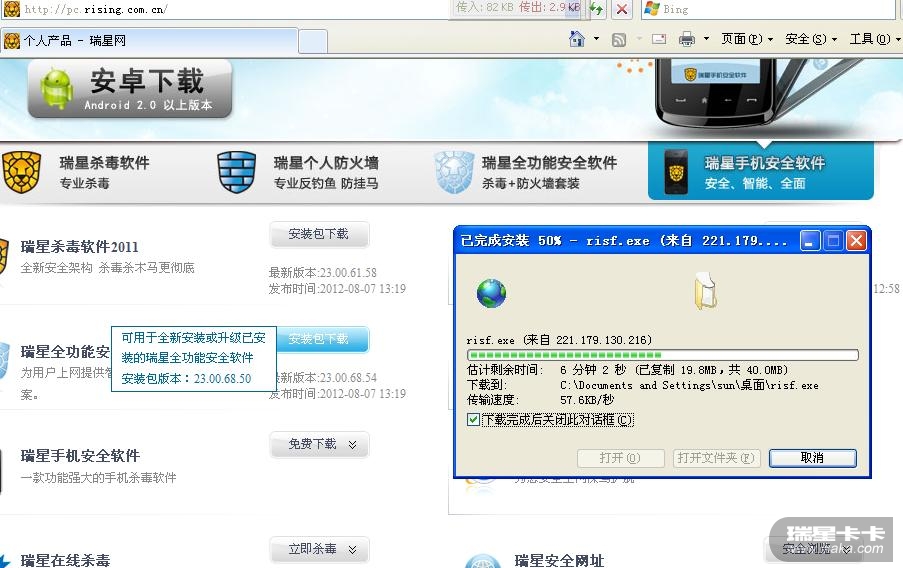The image size is (903, 568).
Task: Click the 最新版本:23.00.61.58 text
Action: pyautogui.click(x=322, y=272)
